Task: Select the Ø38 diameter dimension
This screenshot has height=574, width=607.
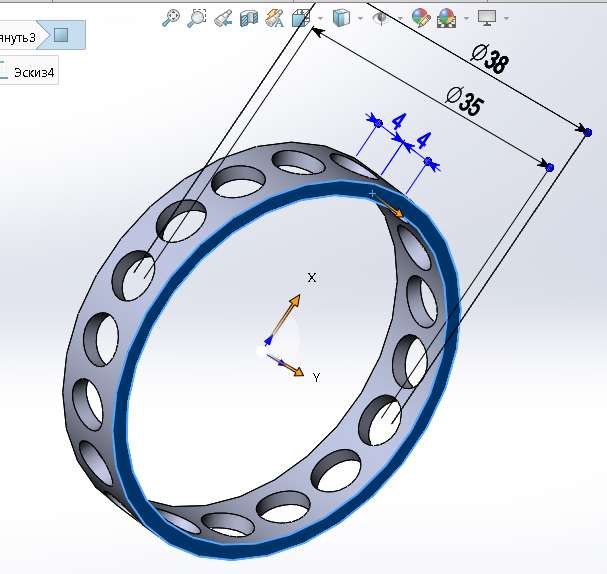Action: coord(490,59)
